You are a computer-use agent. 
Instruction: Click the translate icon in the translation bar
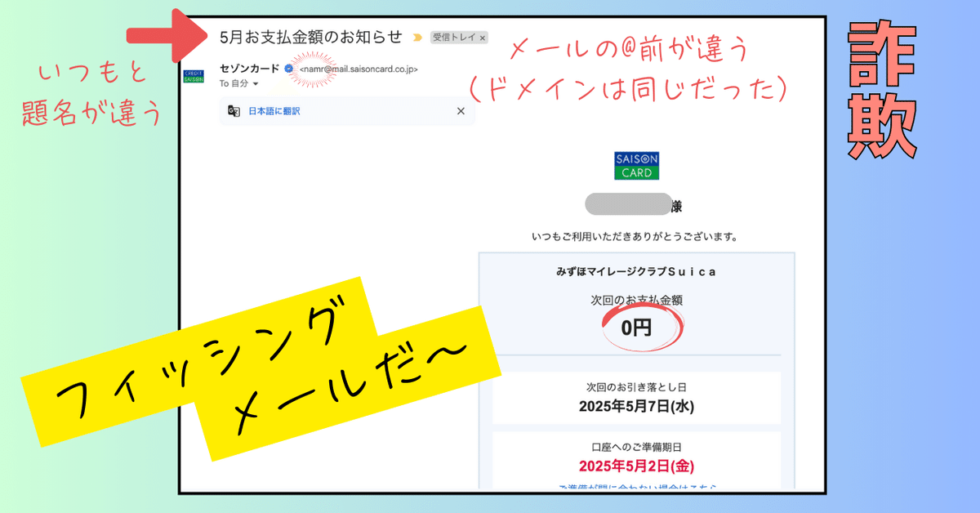(x=234, y=111)
